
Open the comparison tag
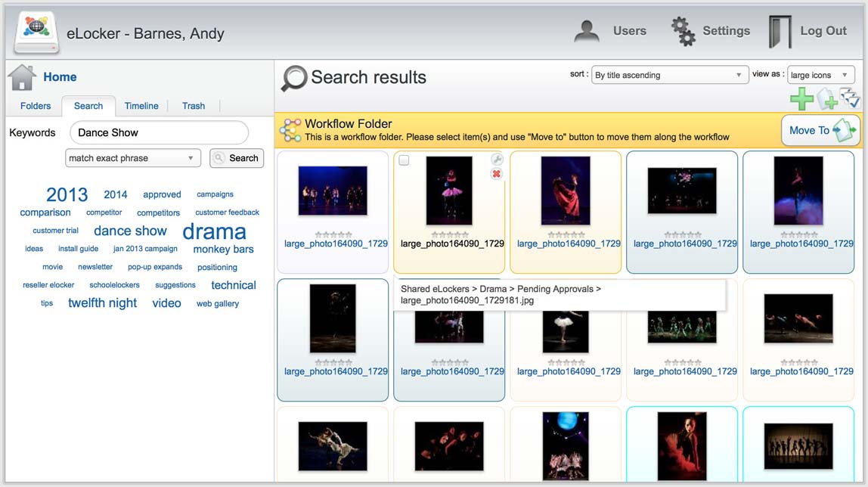(x=45, y=212)
